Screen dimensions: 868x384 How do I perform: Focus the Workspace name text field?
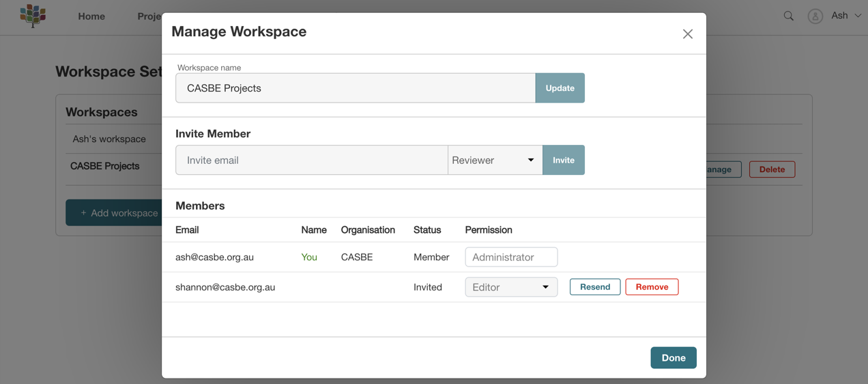[x=355, y=88]
